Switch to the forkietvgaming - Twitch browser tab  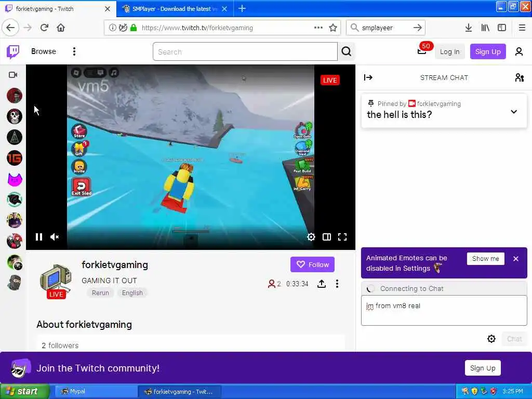click(58, 9)
